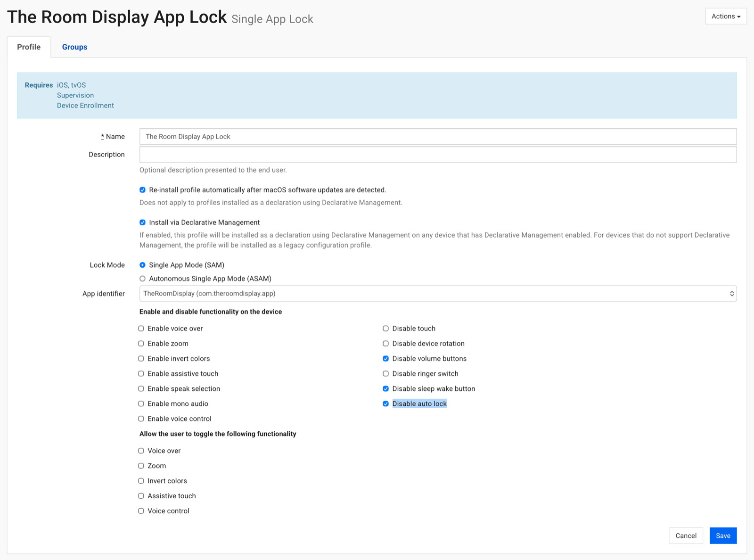754x560 pixels.
Task: Open the App identifier dropdown
Action: tap(438, 294)
